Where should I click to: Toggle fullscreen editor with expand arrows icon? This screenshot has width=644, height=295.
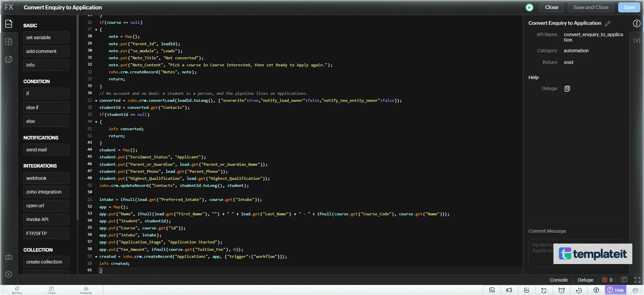pos(637,280)
